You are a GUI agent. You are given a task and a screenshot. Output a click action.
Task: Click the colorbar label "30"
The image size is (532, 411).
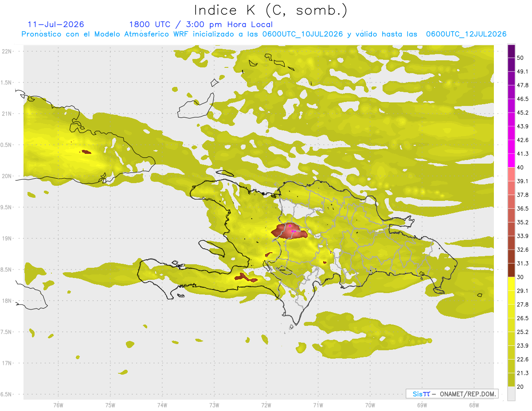[520, 277]
